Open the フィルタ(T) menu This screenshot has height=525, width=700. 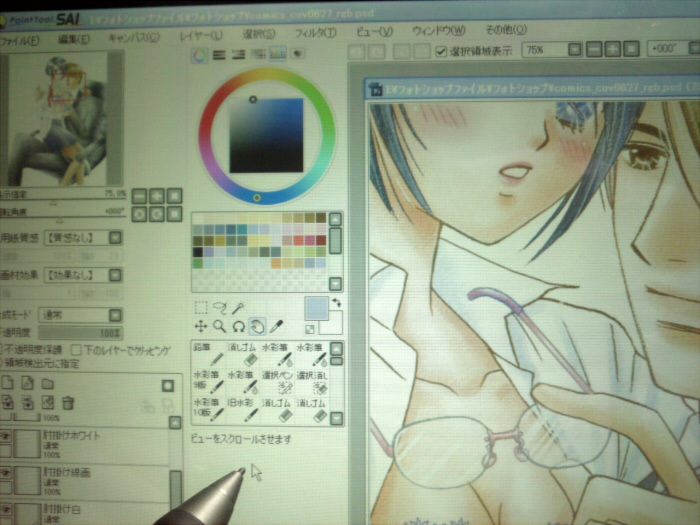[x=315, y=33]
